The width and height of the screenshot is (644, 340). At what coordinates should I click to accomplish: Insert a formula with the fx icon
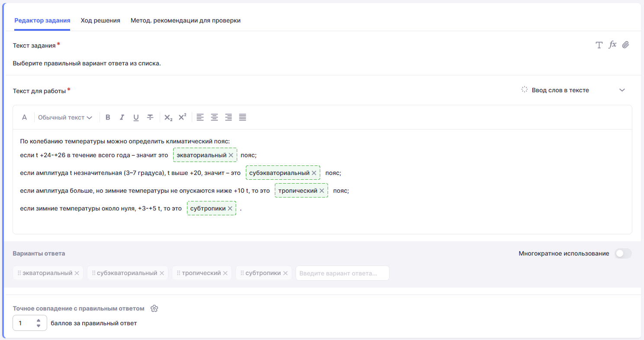pyautogui.click(x=612, y=45)
